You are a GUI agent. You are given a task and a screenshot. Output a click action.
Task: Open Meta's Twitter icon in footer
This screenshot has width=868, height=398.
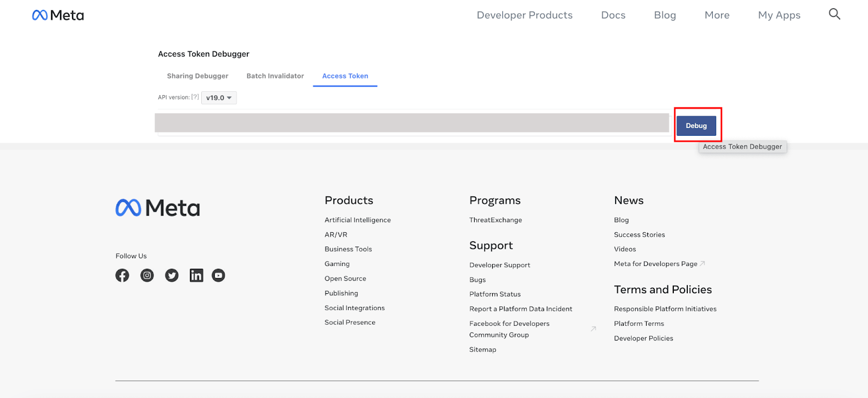(x=172, y=275)
